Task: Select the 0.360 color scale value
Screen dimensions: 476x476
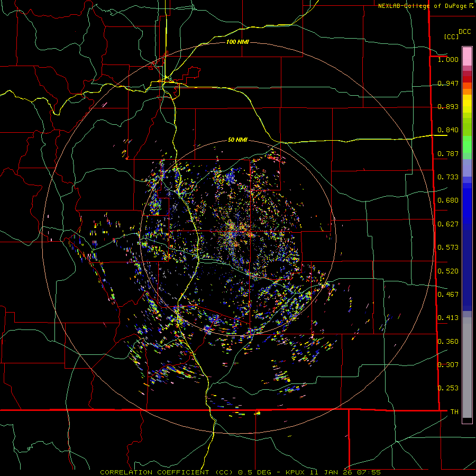Action: point(448,342)
